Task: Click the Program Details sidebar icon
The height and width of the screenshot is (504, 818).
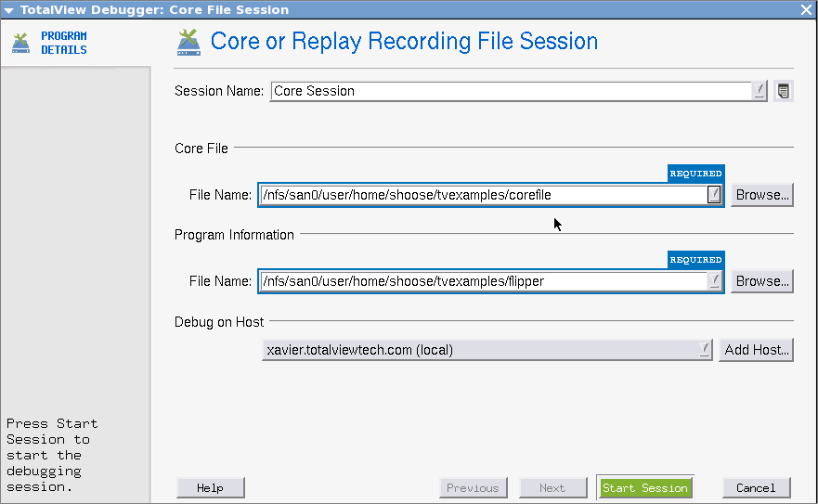Action: pos(20,43)
